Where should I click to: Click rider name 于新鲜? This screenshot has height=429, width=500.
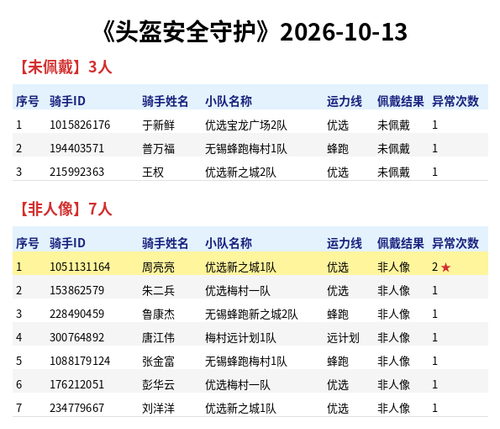click(158, 125)
